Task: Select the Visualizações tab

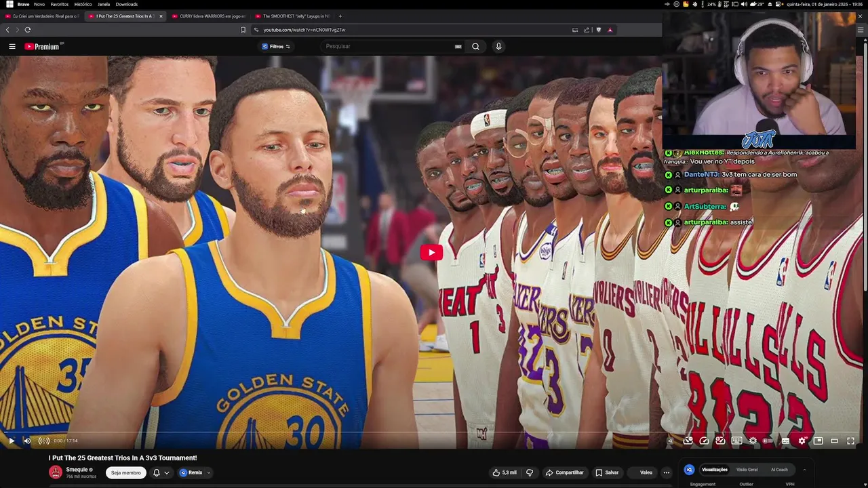Action: 715,470
